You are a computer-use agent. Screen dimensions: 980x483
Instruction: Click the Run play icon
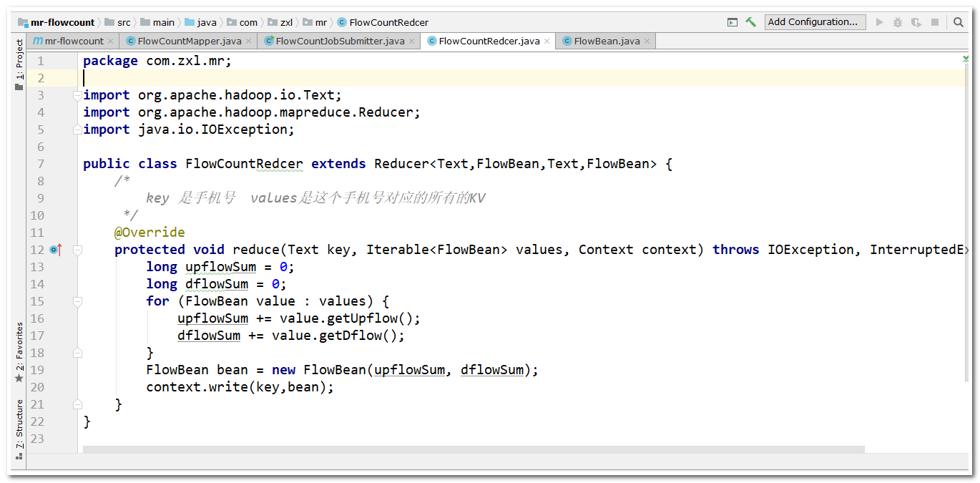tap(879, 22)
